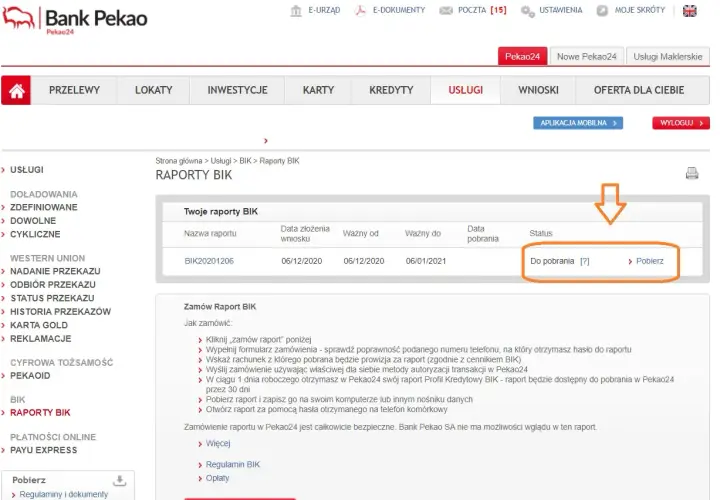Open E-Dokumenty PDF icon

(360, 11)
